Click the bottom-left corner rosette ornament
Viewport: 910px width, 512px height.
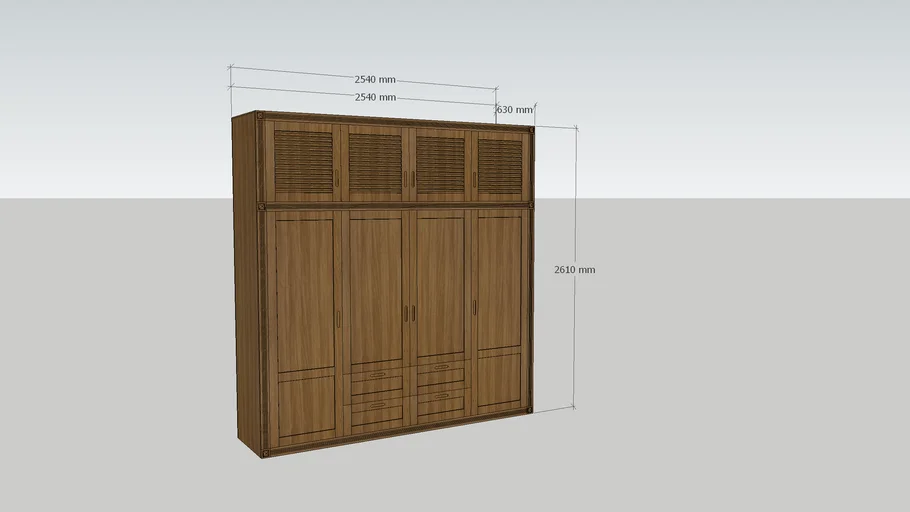(265, 452)
